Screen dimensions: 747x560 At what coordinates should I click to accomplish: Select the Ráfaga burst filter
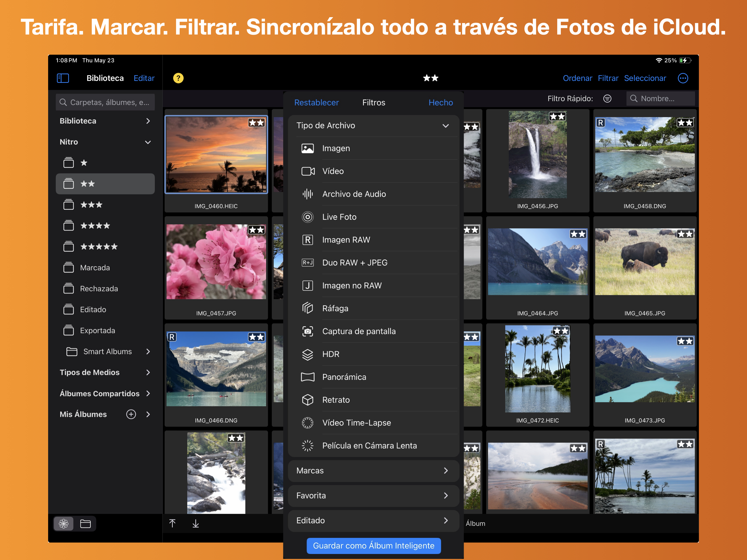tap(373, 308)
